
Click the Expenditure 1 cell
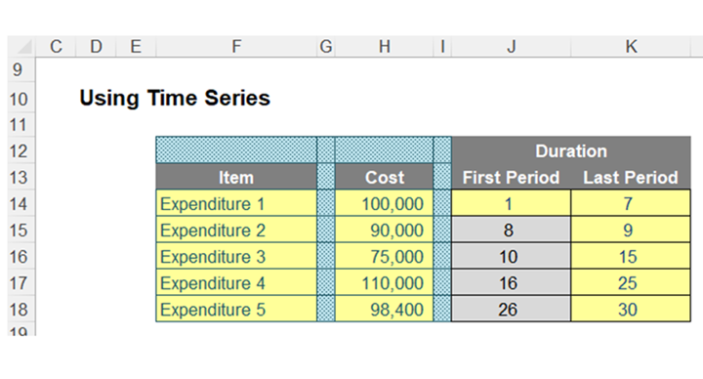(236, 203)
